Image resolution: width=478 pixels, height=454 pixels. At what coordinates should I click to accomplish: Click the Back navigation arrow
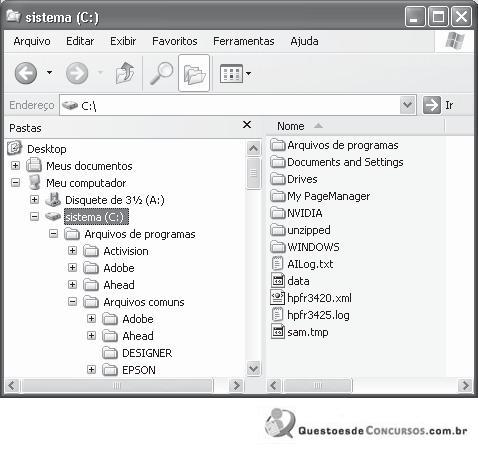[x=26, y=73]
